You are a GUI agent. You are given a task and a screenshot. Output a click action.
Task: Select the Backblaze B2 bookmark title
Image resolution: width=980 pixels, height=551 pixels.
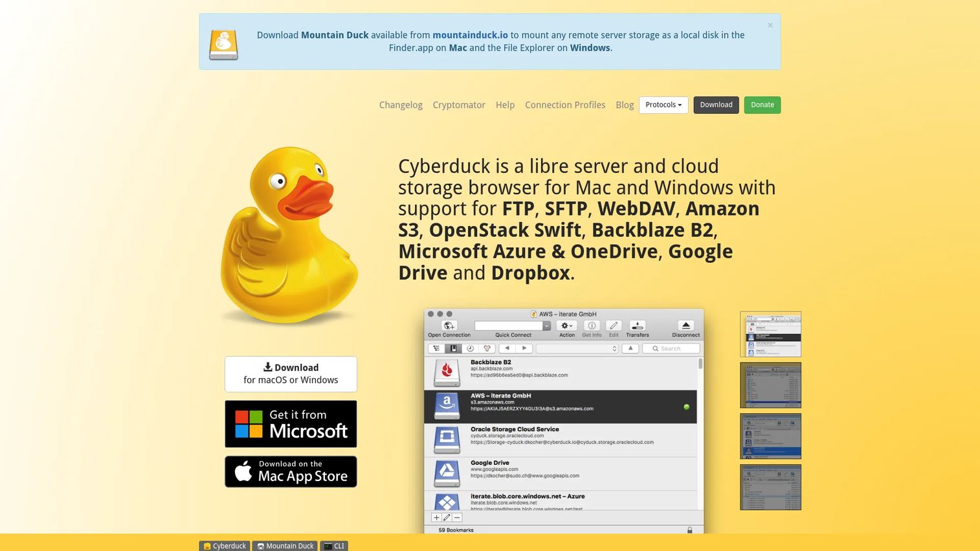click(x=491, y=362)
